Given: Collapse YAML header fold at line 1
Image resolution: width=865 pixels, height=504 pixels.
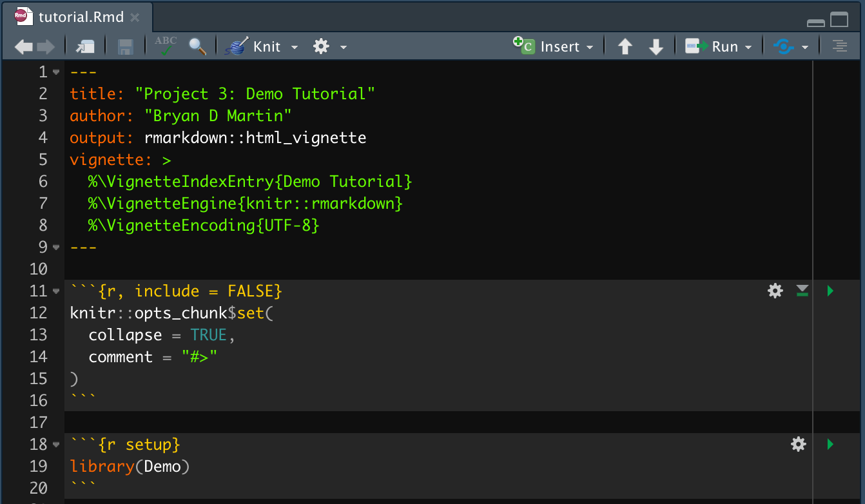Looking at the screenshot, I should pos(57,72).
